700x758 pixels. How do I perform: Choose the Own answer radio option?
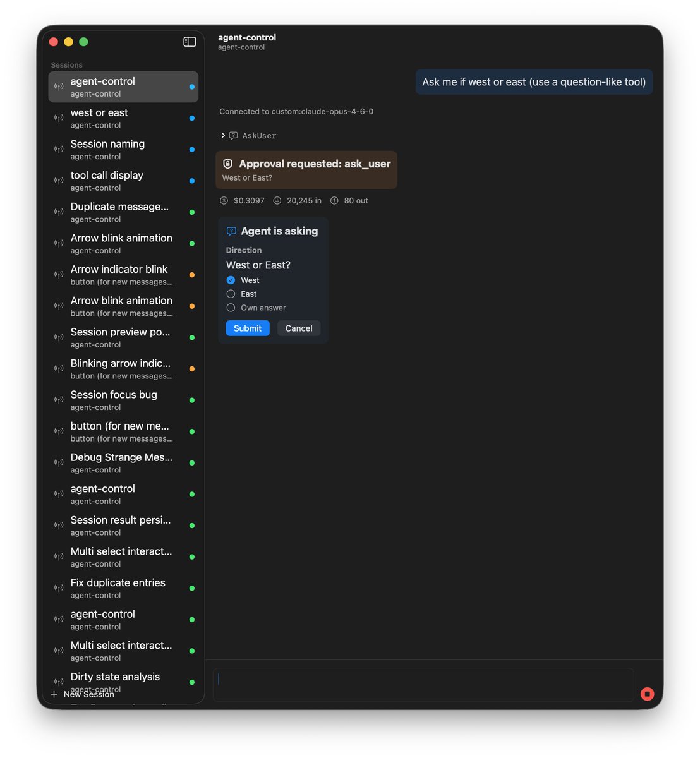click(x=231, y=308)
